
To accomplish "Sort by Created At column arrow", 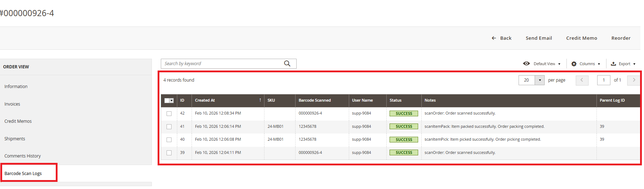I will click(x=260, y=100).
